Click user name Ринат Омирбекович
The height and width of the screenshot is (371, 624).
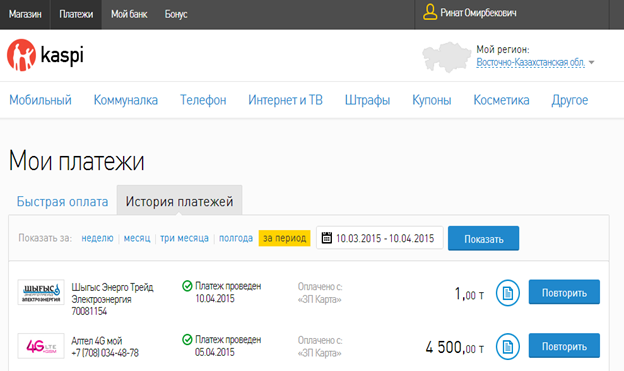pyautogui.click(x=478, y=13)
